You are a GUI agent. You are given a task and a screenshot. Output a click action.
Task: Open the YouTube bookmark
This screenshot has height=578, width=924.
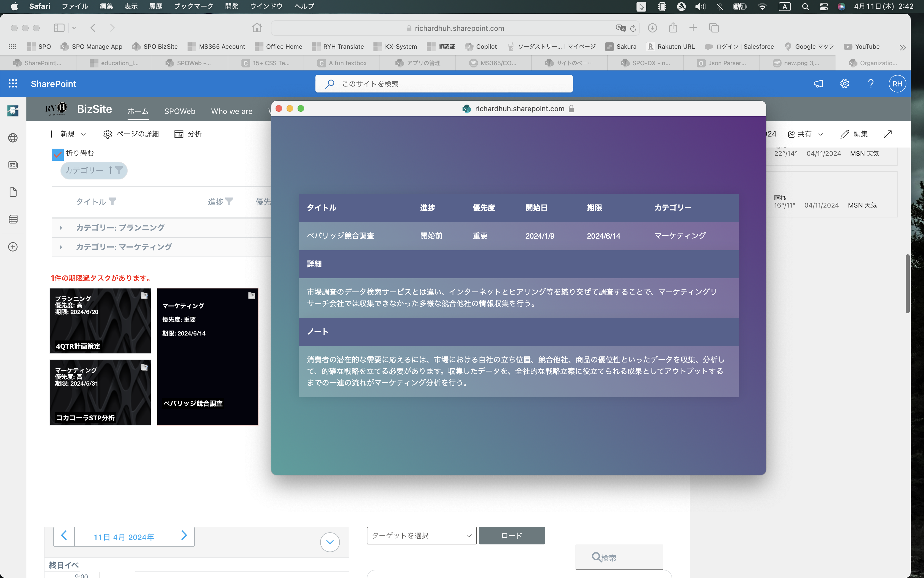point(862,47)
